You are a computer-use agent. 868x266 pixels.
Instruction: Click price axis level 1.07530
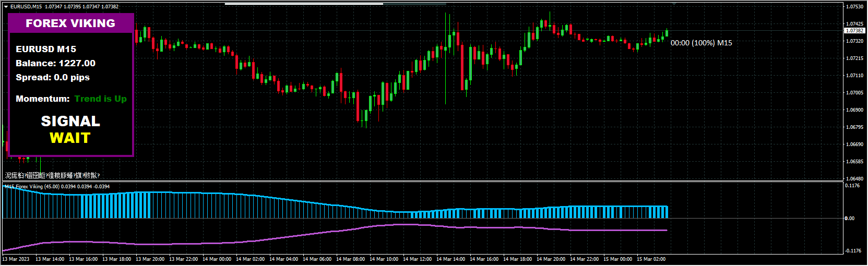click(854, 7)
